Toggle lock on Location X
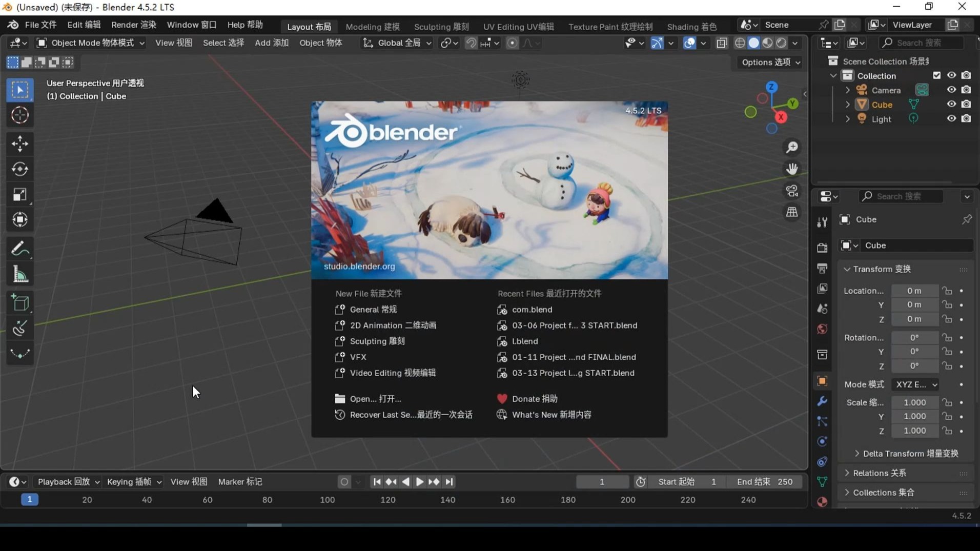Viewport: 980px width, 551px height. [x=947, y=291]
